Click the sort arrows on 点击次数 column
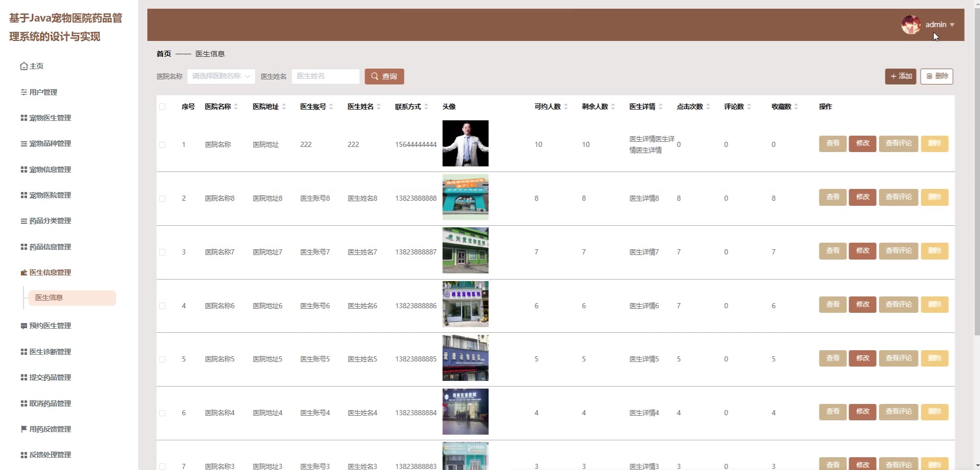980x470 pixels. pyautogui.click(x=708, y=106)
